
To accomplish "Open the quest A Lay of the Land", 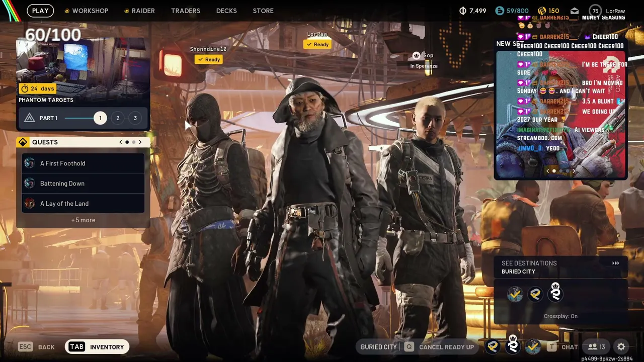I will [83, 204].
